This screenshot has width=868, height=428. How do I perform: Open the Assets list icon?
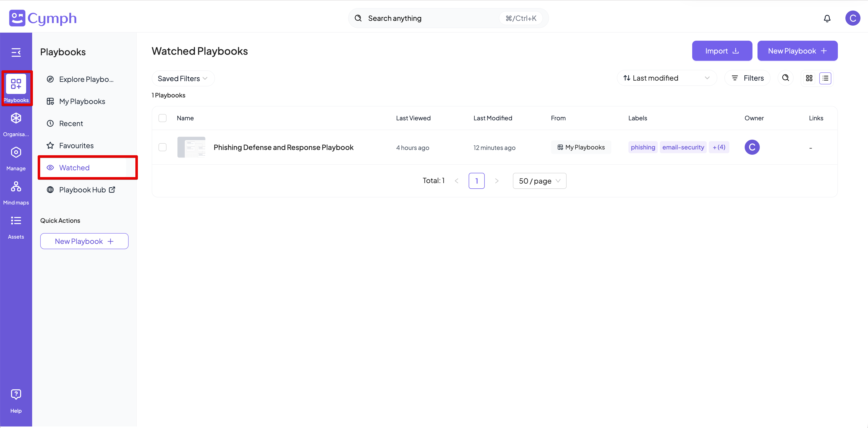tap(16, 221)
